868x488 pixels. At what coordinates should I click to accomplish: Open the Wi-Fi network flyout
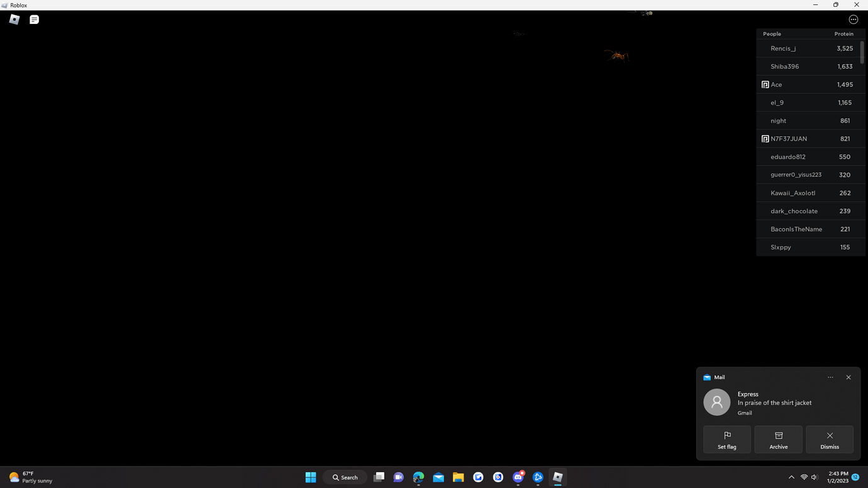(x=804, y=477)
